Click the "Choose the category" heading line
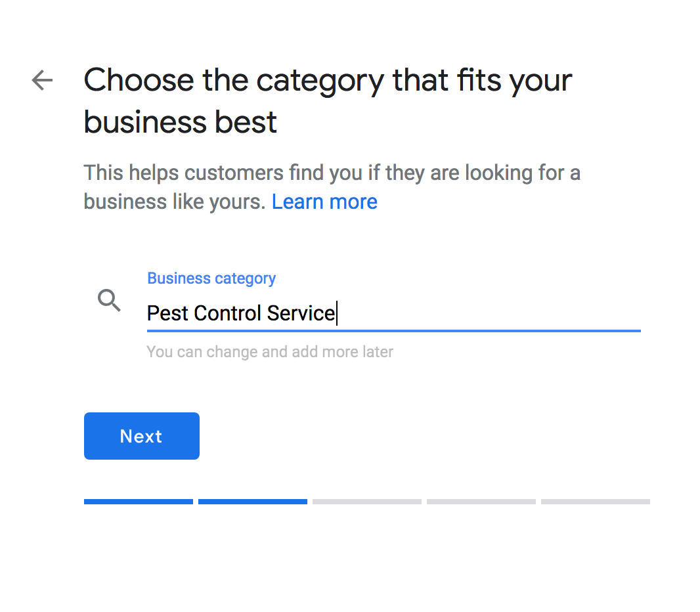This screenshot has width=700, height=612. coord(328,81)
